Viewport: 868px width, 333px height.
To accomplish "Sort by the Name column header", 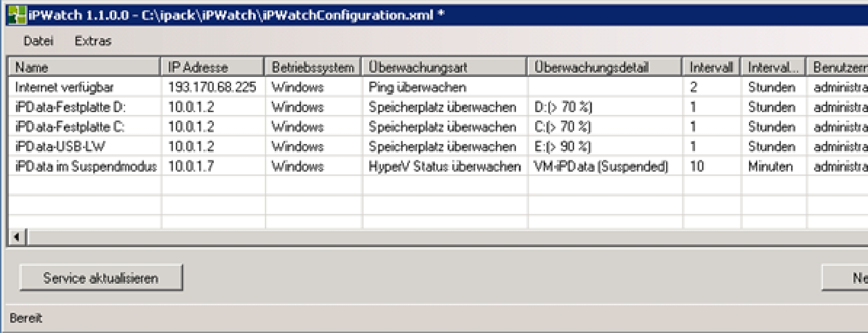I will (84, 68).
